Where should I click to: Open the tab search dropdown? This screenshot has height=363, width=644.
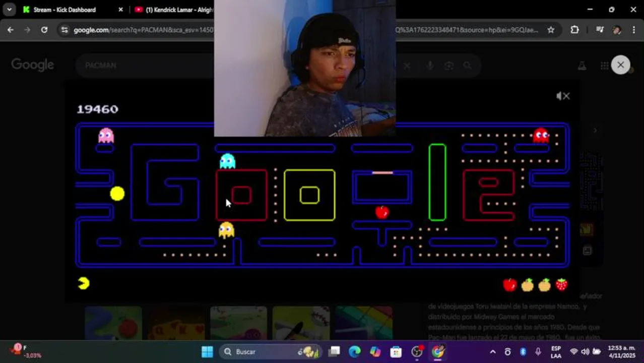coord(9,10)
